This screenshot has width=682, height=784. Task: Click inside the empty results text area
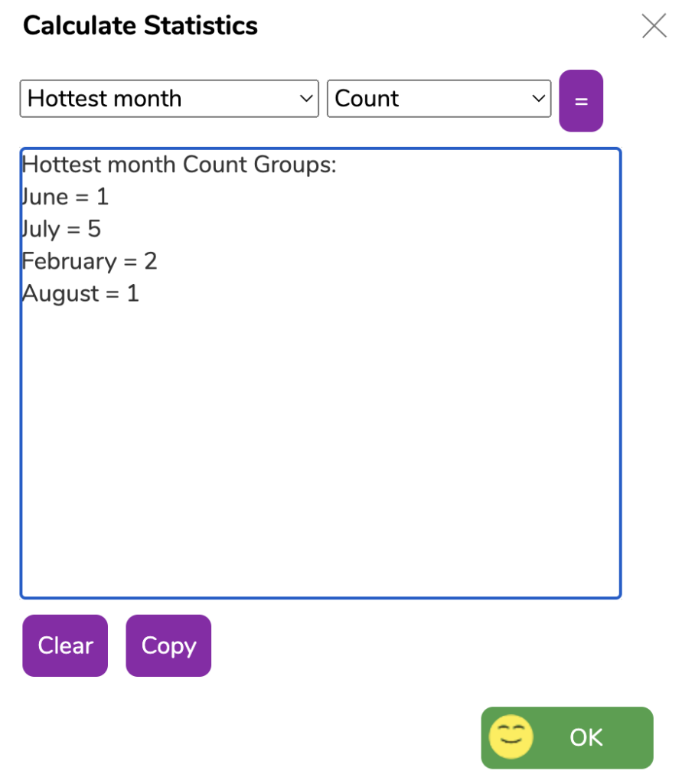(x=320, y=450)
